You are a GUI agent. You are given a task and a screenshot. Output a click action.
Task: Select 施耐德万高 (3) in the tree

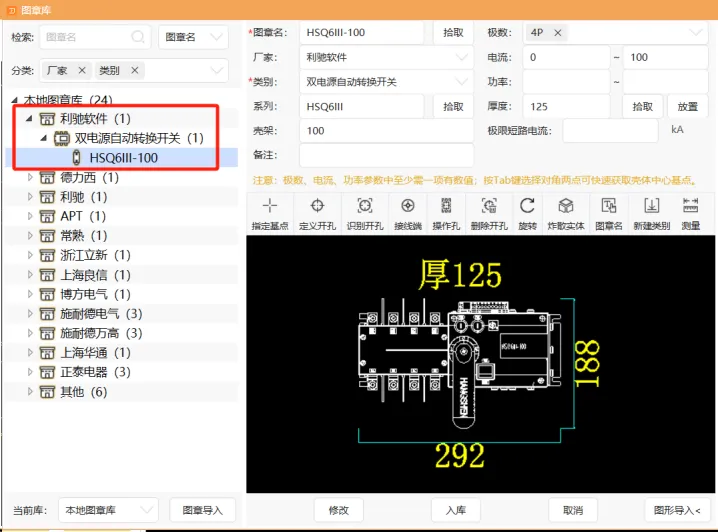(x=121, y=333)
